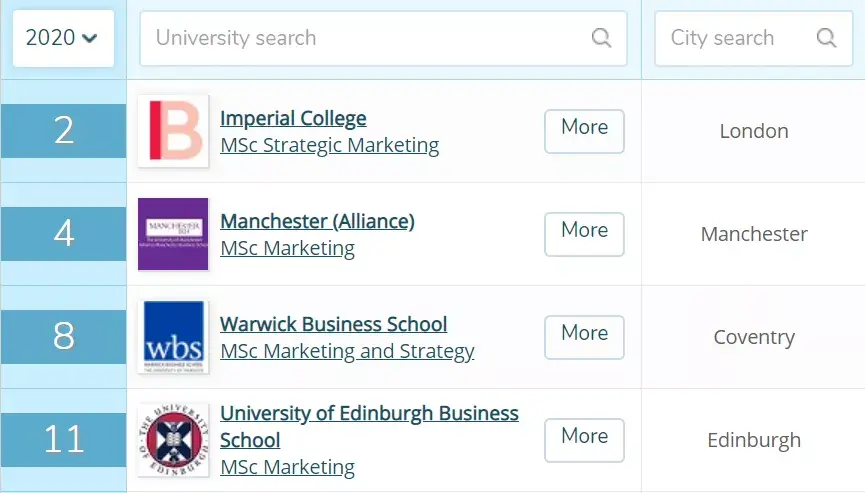This screenshot has width=865, height=493.
Task: Focus the City search input field
Action: click(735, 38)
